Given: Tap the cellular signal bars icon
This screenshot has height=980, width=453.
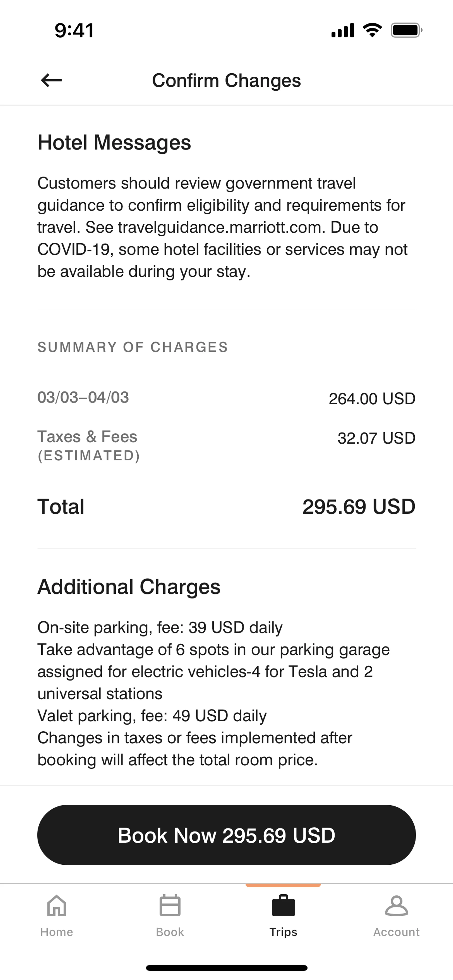Looking at the screenshot, I should [x=343, y=30].
